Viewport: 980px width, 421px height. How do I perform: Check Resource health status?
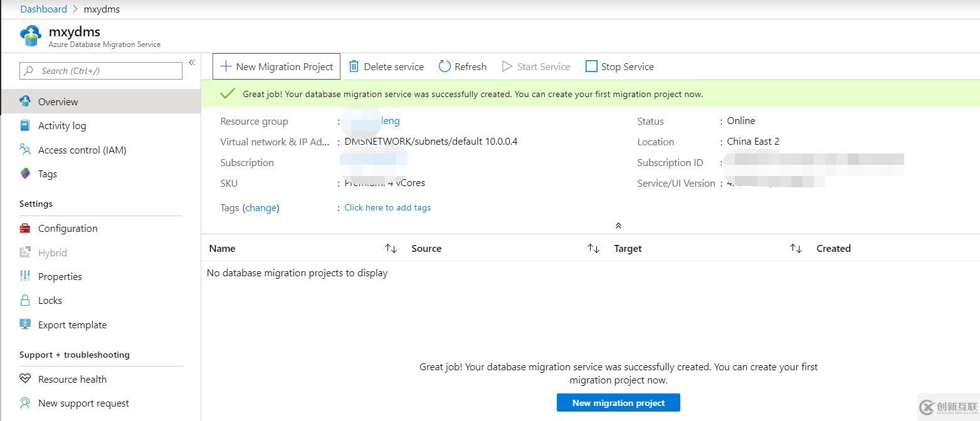tap(71, 378)
